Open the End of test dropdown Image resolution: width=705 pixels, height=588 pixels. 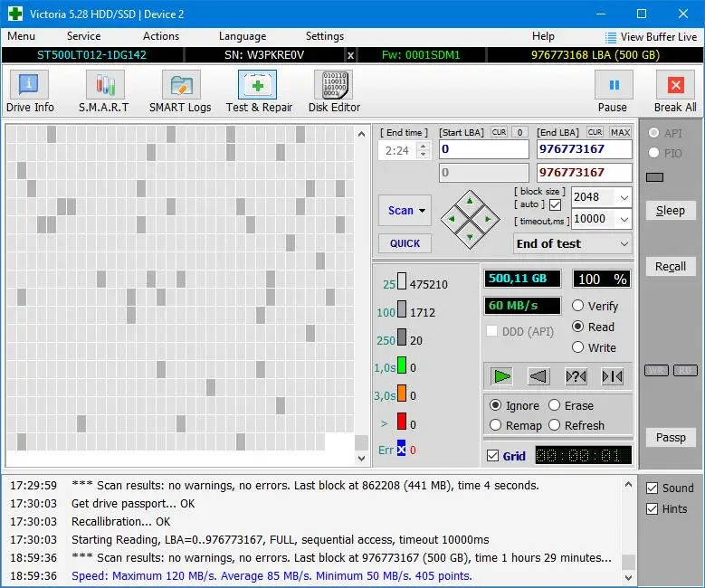coord(624,243)
